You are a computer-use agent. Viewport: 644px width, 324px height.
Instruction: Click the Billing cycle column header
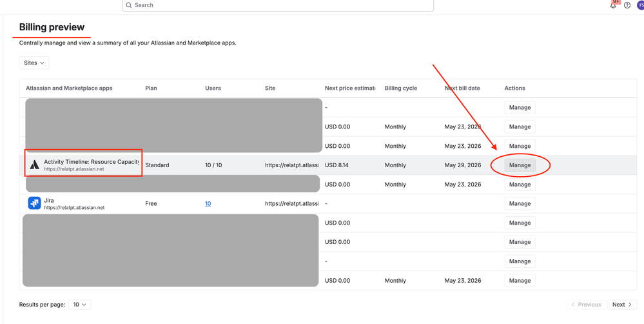[x=401, y=88]
